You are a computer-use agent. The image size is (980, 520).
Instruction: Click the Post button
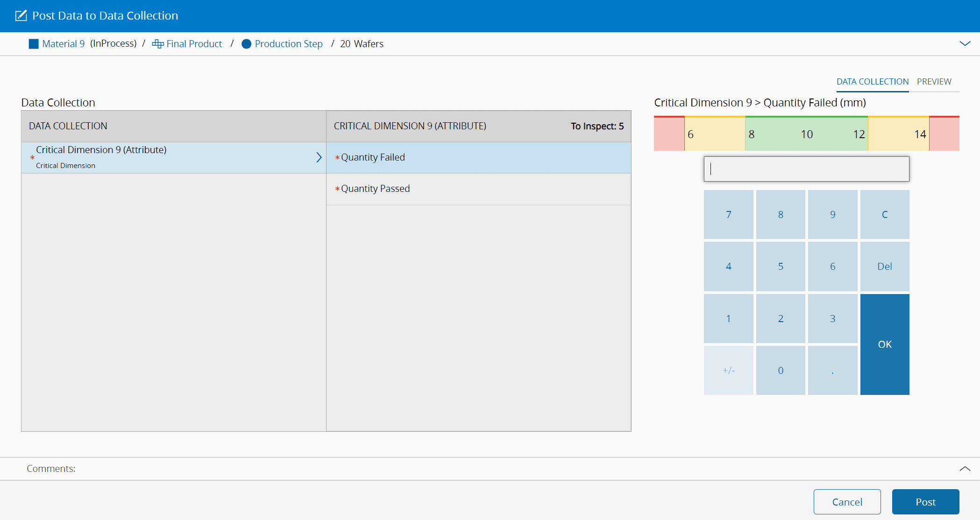pyautogui.click(x=925, y=502)
